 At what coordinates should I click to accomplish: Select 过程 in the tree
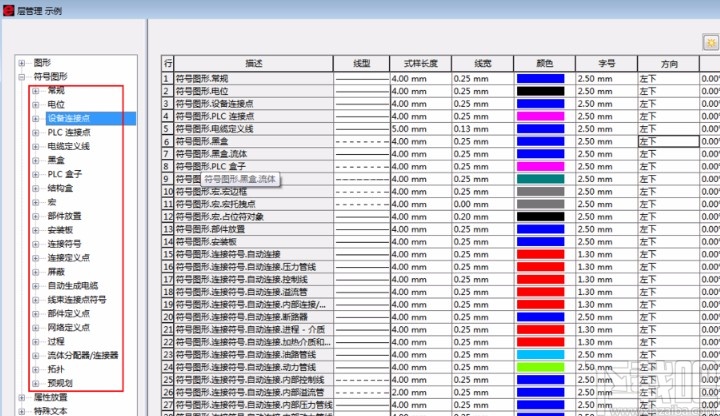pyautogui.click(x=56, y=342)
